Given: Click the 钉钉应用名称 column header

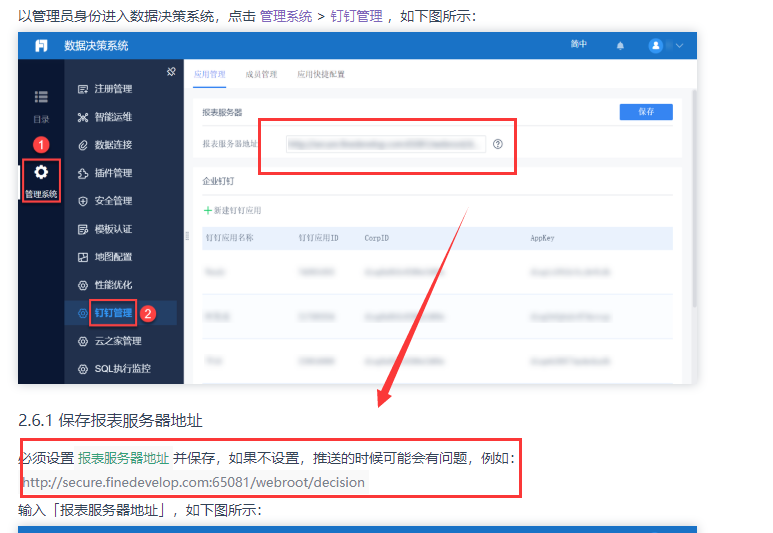Looking at the screenshot, I should [x=230, y=238].
